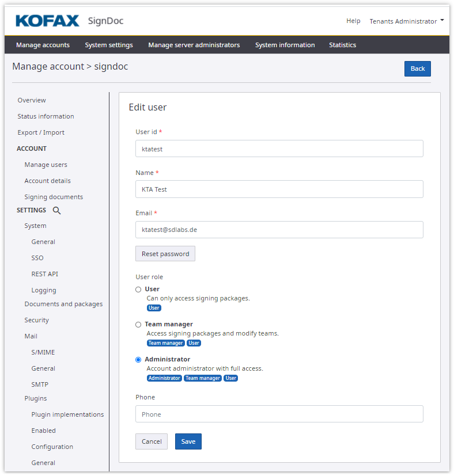The height and width of the screenshot is (476, 454).
Task: Choose the Team manager role option
Action: tap(138, 325)
